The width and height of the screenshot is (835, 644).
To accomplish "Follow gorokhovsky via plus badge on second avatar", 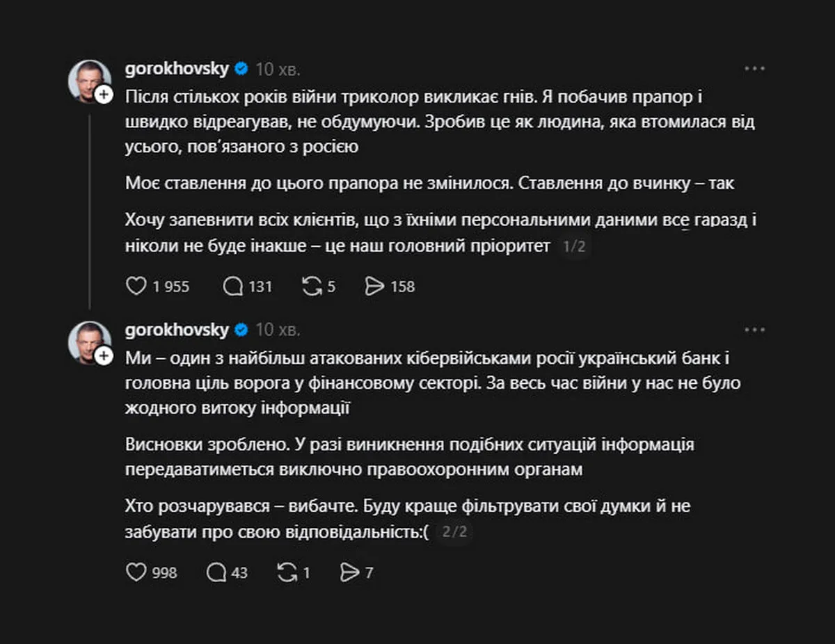I will pyautogui.click(x=104, y=356).
